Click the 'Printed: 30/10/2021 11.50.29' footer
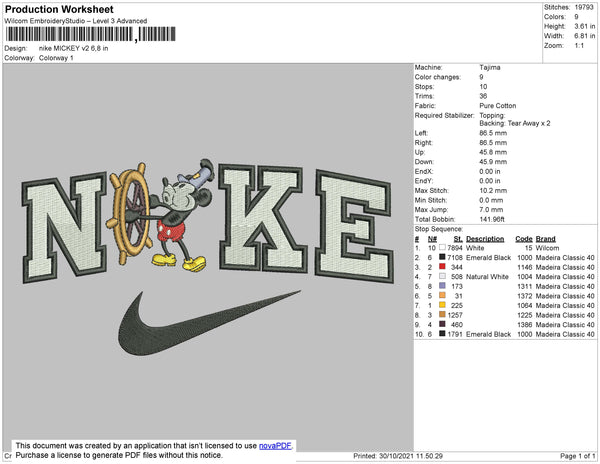The height and width of the screenshot is (464, 600). tap(398, 456)
